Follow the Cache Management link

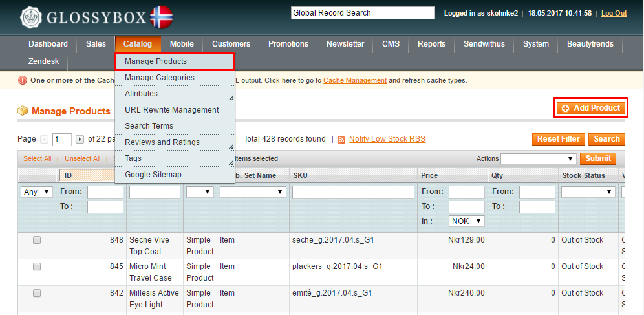tap(355, 80)
